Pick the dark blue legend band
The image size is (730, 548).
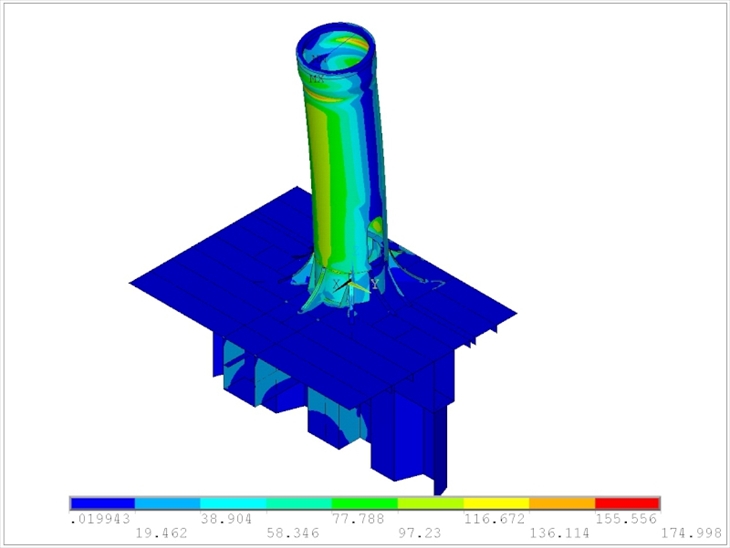point(102,503)
